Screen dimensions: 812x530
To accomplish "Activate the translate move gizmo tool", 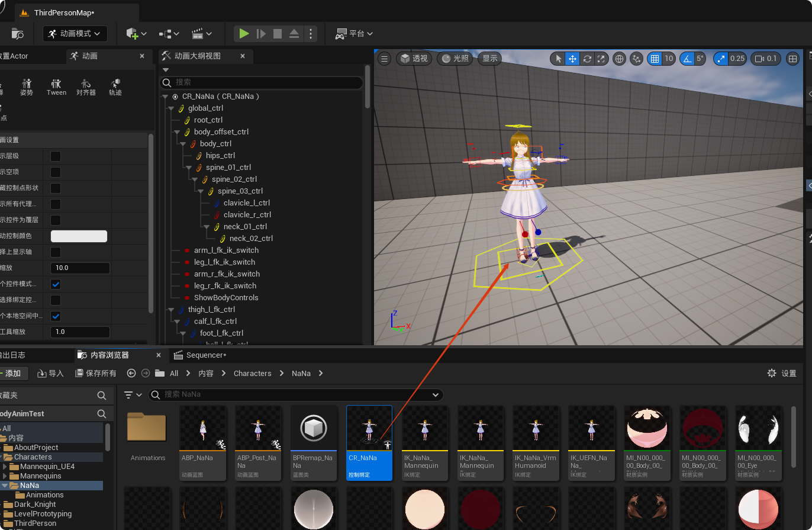I will click(x=572, y=59).
